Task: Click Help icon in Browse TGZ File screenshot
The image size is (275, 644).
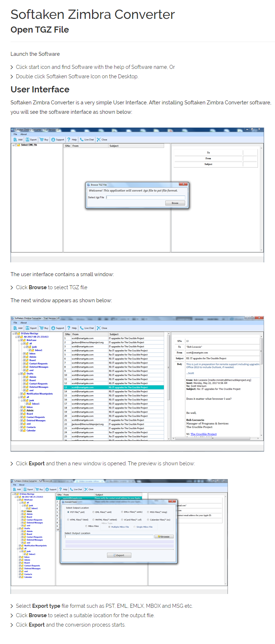Action: point(69,140)
